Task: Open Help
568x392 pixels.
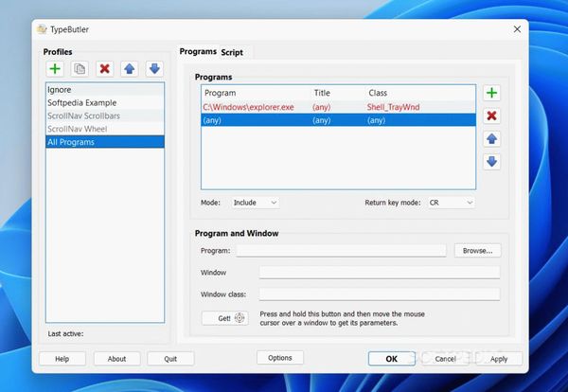Action: coord(62,359)
